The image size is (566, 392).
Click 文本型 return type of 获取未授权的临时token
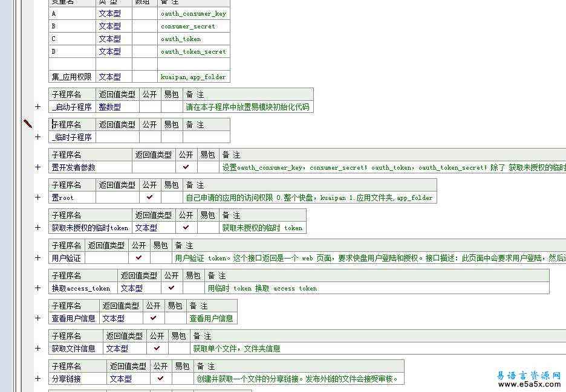click(x=146, y=228)
